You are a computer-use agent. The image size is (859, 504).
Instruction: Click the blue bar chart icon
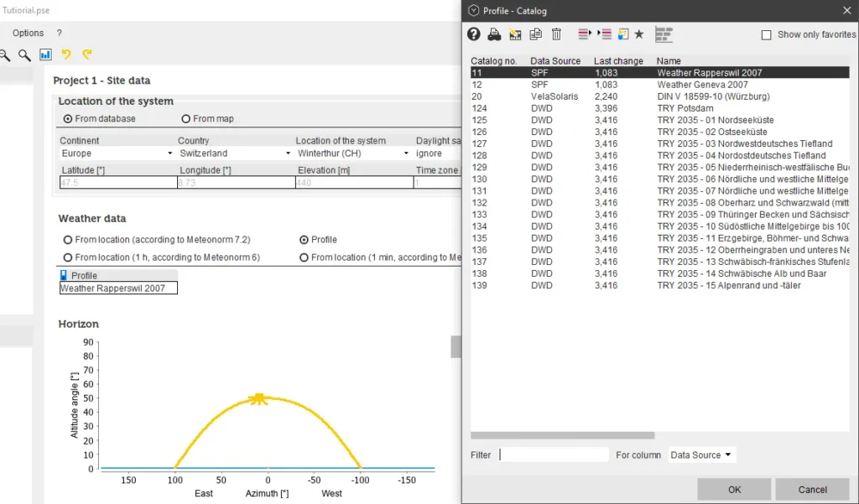pyautogui.click(x=45, y=55)
